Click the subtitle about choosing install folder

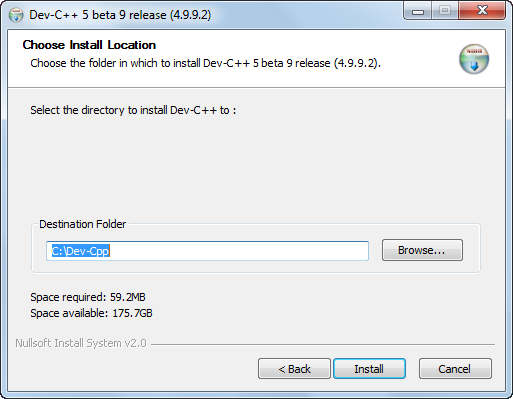click(x=205, y=63)
